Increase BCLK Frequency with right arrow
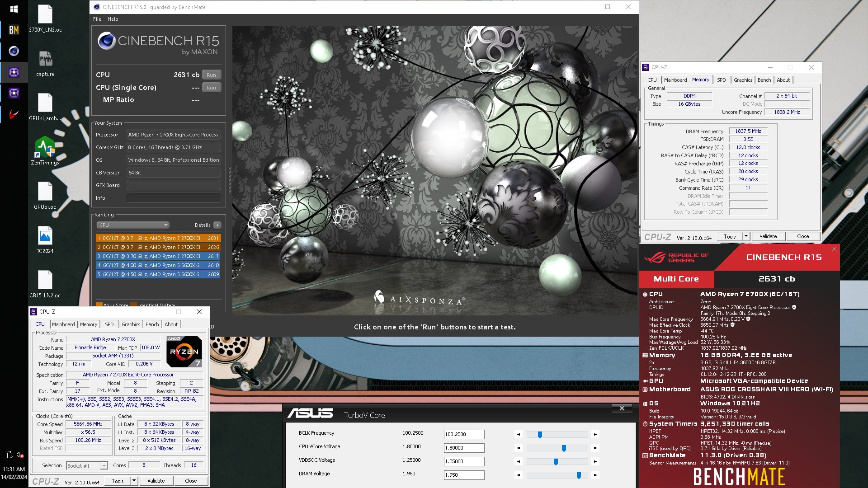Screen dimensions: 868x488 tap(595, 435)
